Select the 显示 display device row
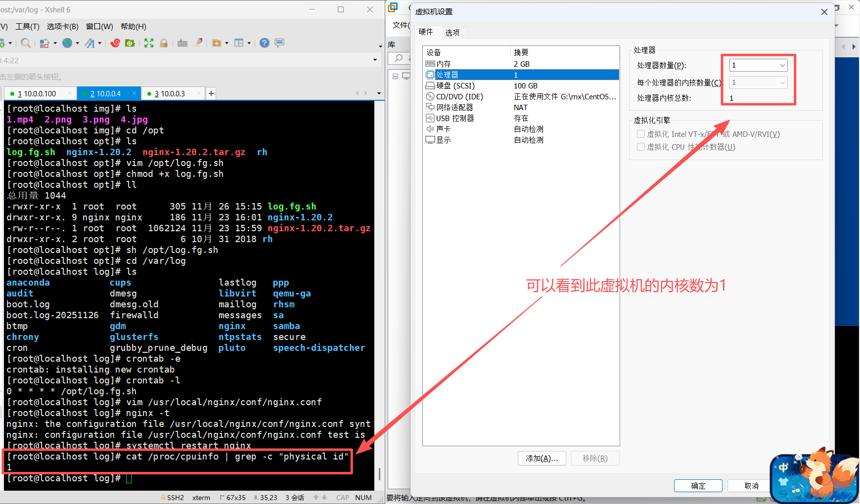 (521, 140)
